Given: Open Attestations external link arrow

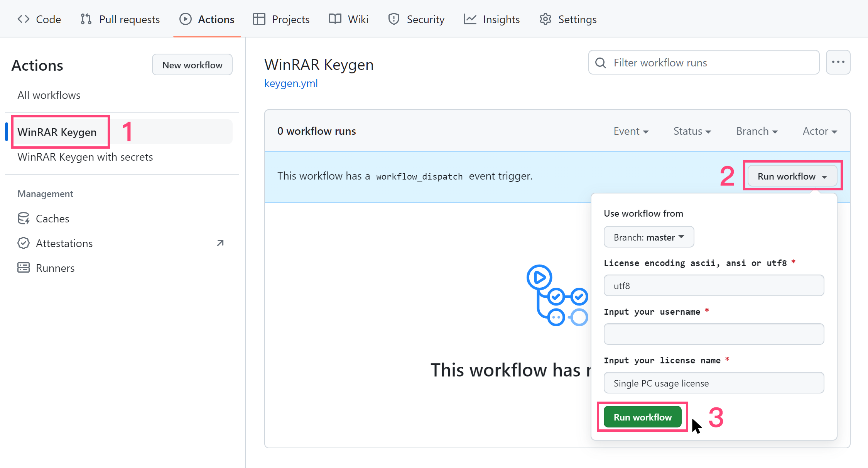Looking at the screenshot, I should tap(220, 243).
